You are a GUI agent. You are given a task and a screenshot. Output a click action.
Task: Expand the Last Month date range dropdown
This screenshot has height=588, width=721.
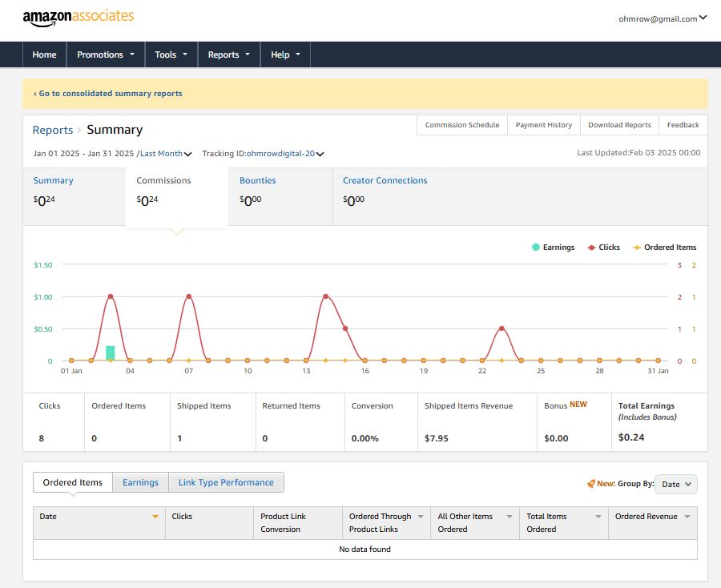(x=166, y=154)
